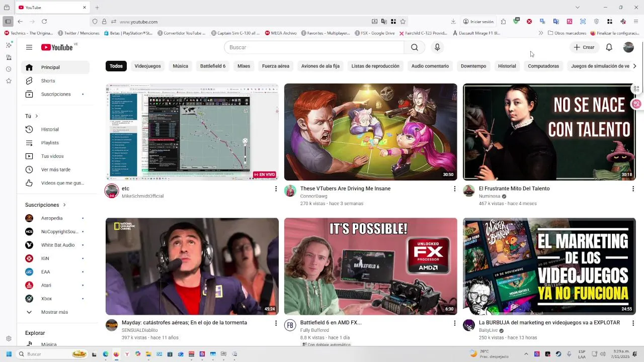Open Suscripciones in the sidebar
644x362 pixels.
pyautogui.click(x=55, y=95)
